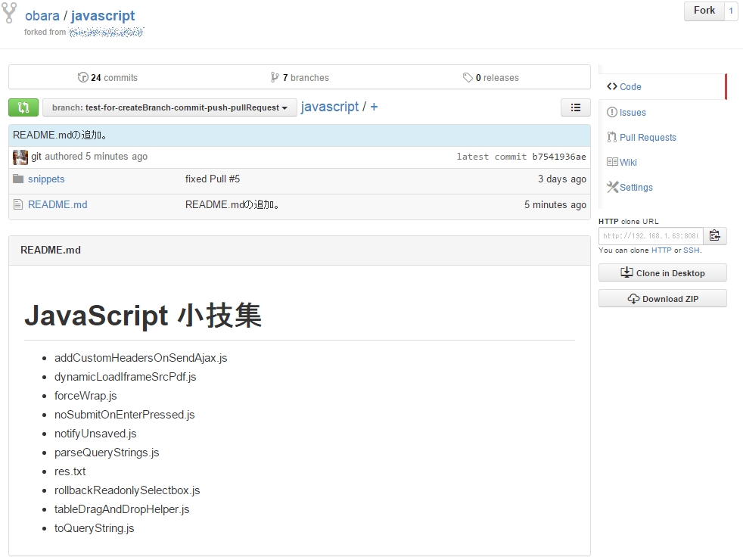The image size is (743, 560).
Task: Click the '3 days ago' timestamp
Action: [562, 179]
